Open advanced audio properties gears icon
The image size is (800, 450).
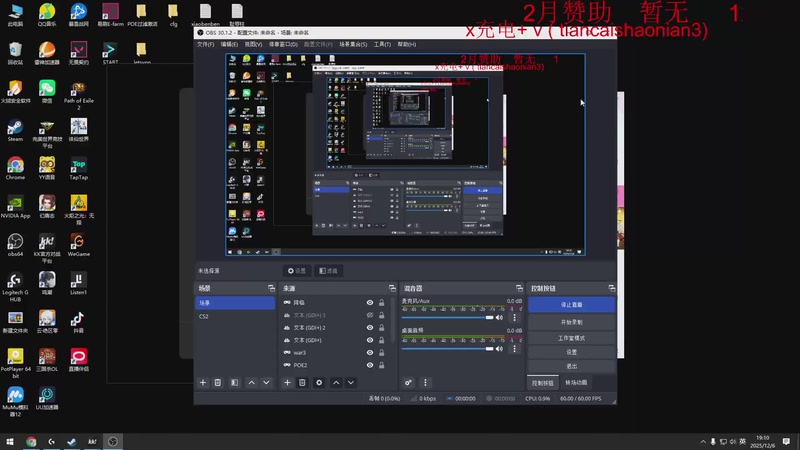(408, 383)
